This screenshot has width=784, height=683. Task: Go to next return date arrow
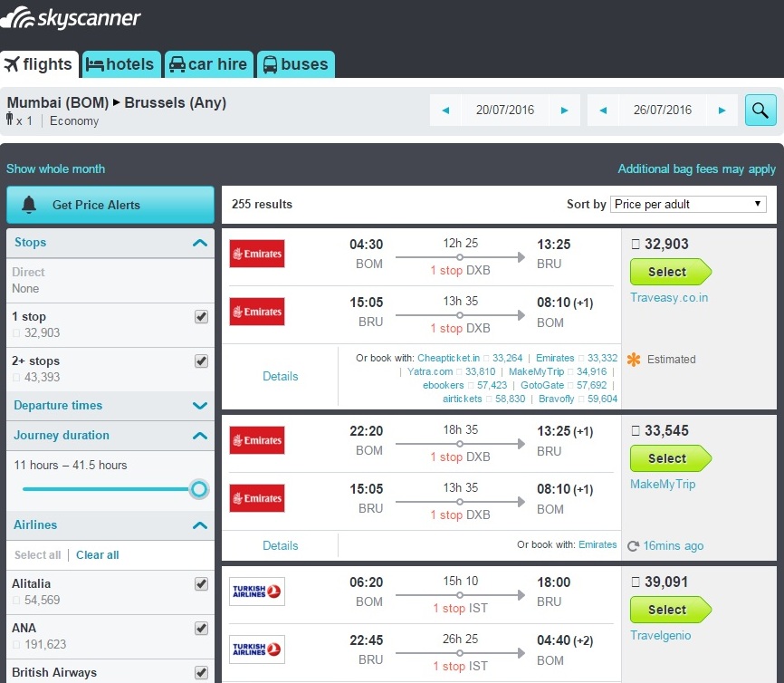click(x=722, y=111)
